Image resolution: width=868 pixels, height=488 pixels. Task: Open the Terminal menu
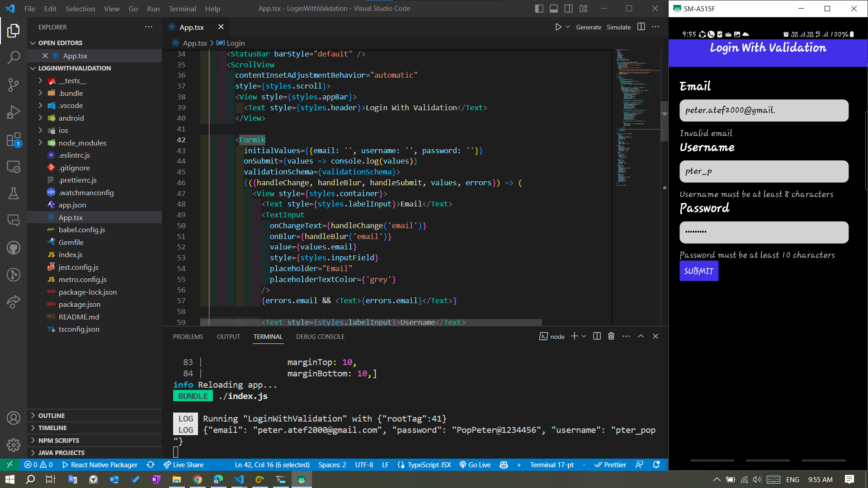click(x=182, y=9)
